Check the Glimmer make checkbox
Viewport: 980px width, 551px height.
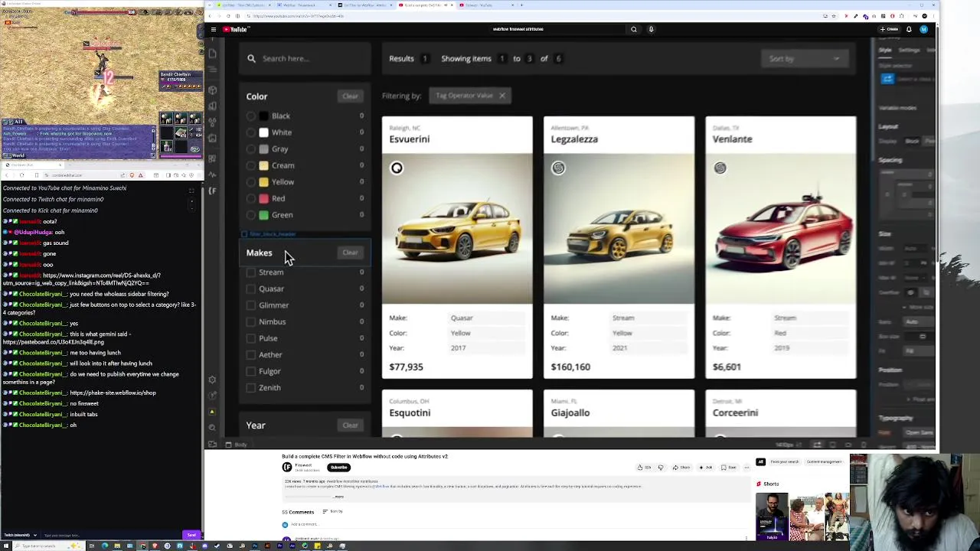point(250,305)
